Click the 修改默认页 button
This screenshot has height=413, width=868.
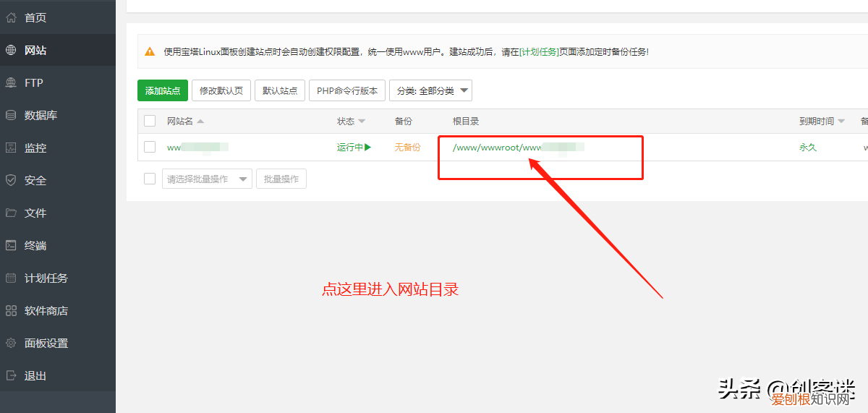[x=221, y=90]
